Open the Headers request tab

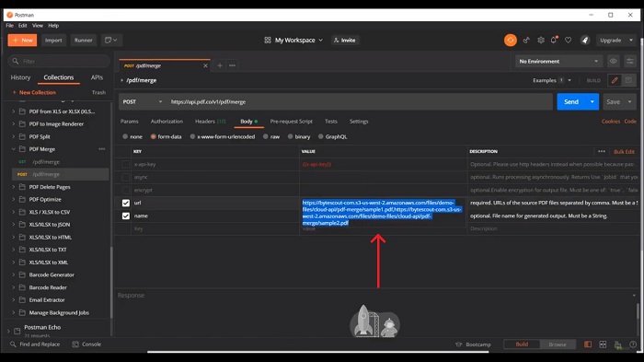[211, 122]
